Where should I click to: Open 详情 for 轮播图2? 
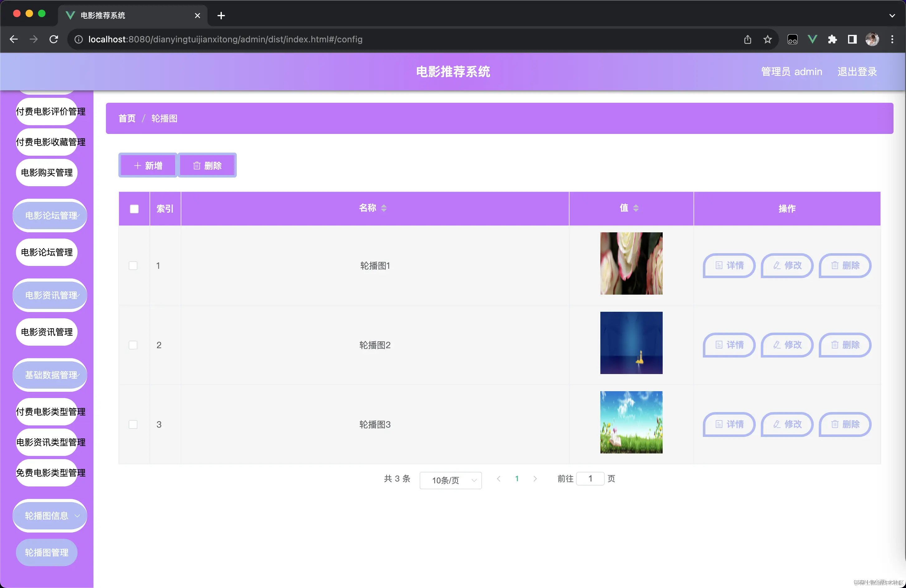(729, 345)
